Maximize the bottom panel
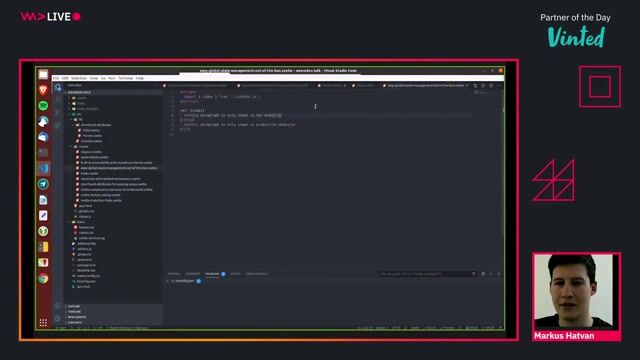The height and width of the screenshot is (360, 640). point(491,274)
